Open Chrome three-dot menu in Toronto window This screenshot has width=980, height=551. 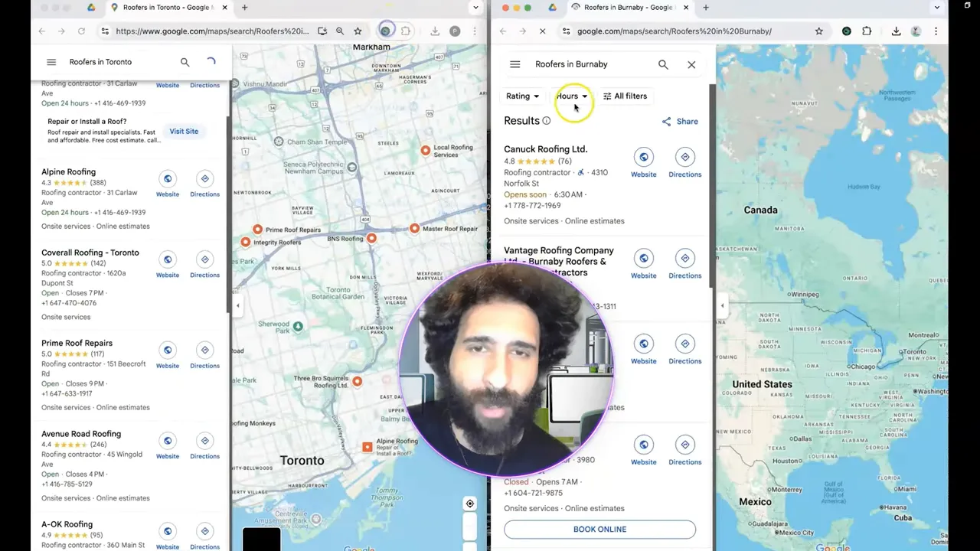[x=475, y=31]
